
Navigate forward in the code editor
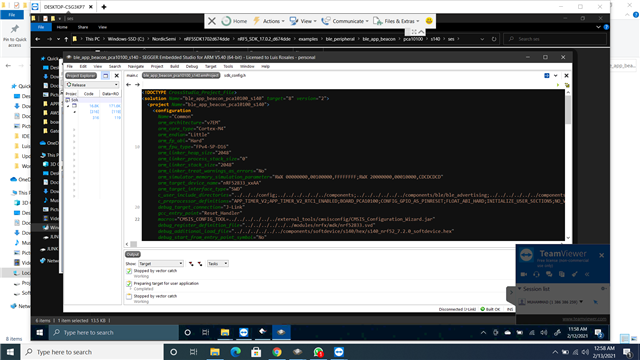138,85
